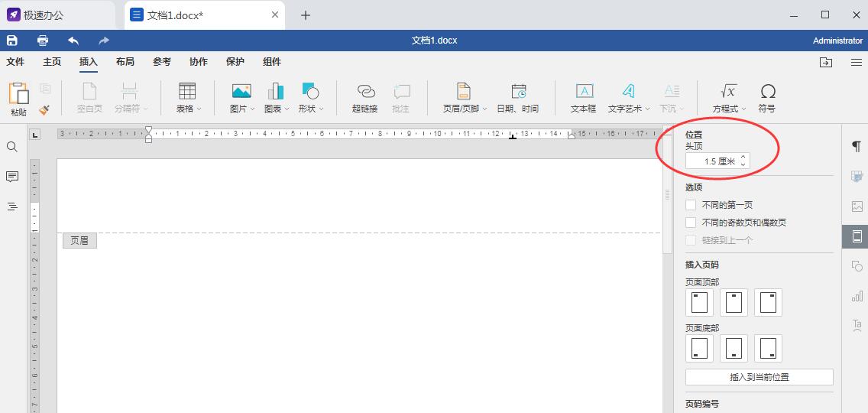Click the Undo arrow icon
The height and width of the screenshot is (413, 868).
coord(73,41)
